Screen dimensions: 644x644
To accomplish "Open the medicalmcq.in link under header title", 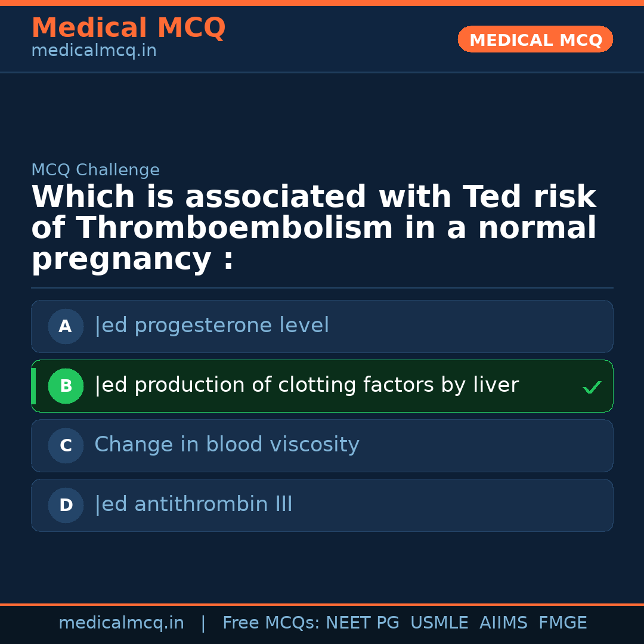I will click(94, 51).
